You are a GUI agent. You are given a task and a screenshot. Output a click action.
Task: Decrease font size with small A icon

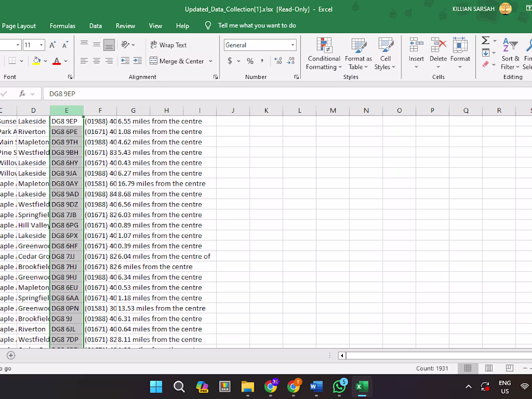[65, 45]
